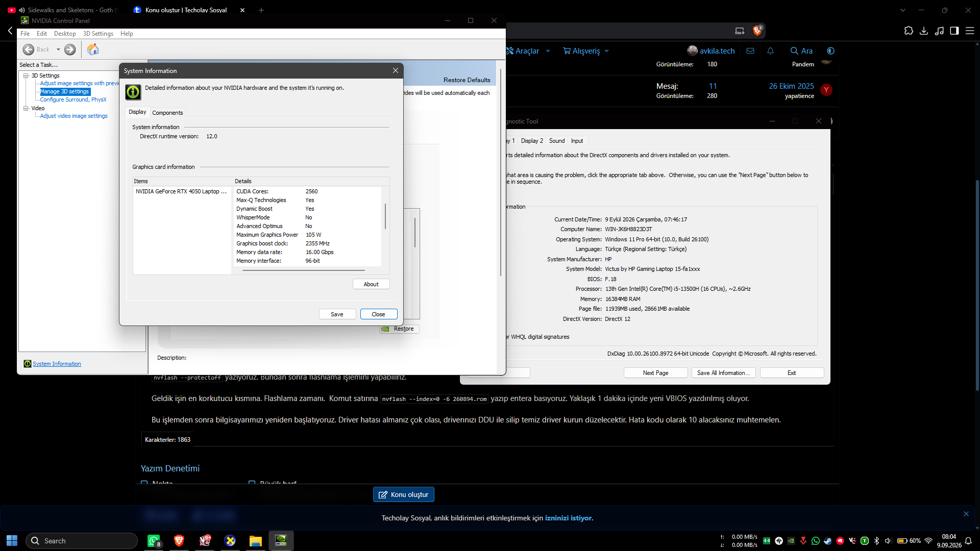Open the browser Extensions puzzle icon
Screen dimensions: 980x551
[909, 31]
